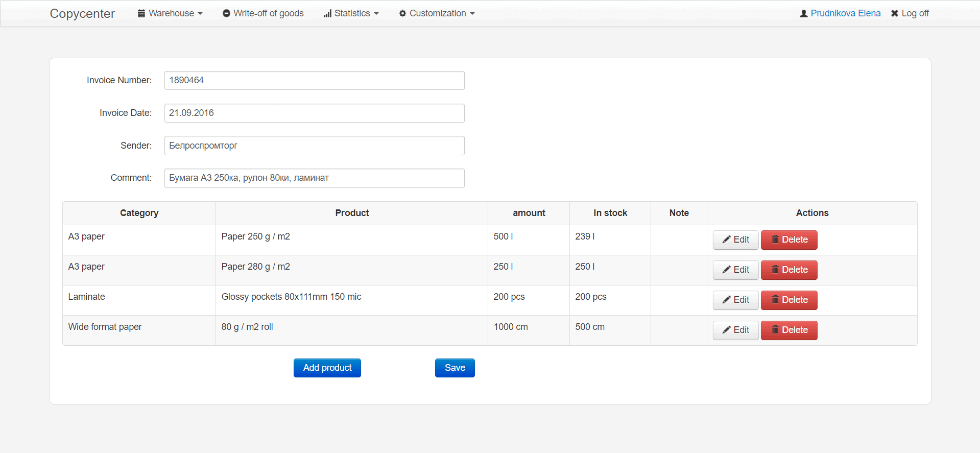Edit the 80 g / m2 roll row
This screenshot has width=980, height=453.
[x=736, y=330]
